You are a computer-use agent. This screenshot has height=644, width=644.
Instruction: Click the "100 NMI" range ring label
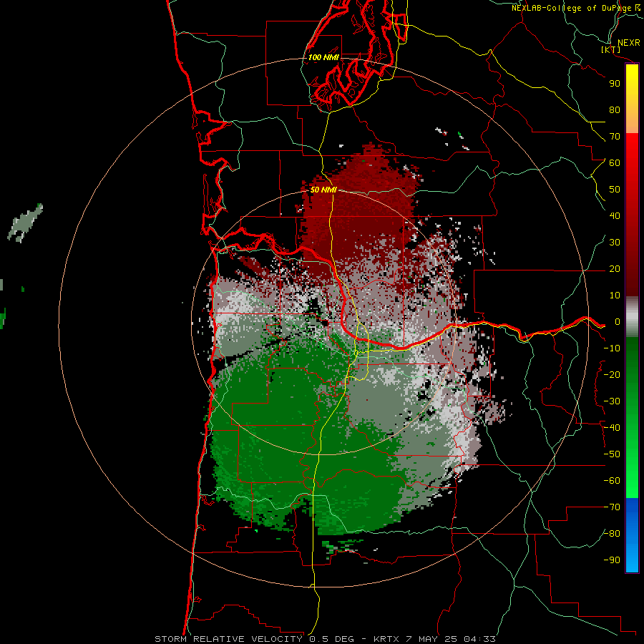click(x=323, y=57)
